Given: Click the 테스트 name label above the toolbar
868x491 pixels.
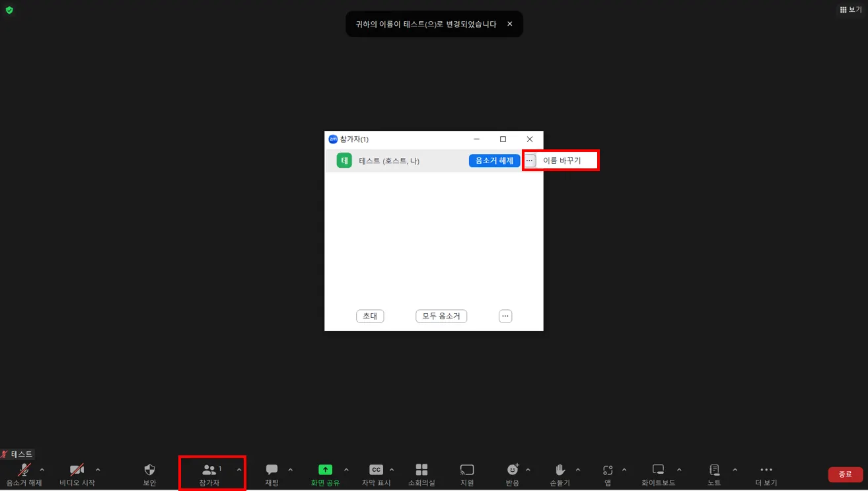Looking at the screenshot, I should (22, 454).
